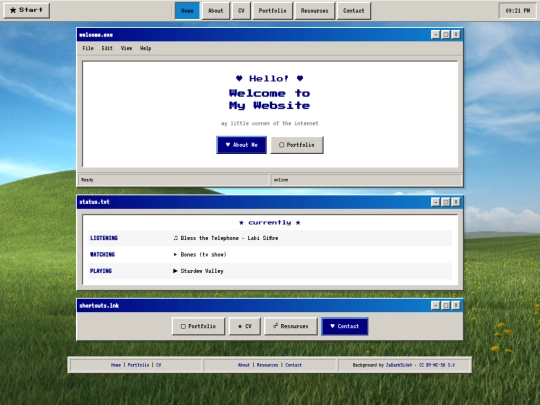Open the ZaDarkSide background credit link

399,365
